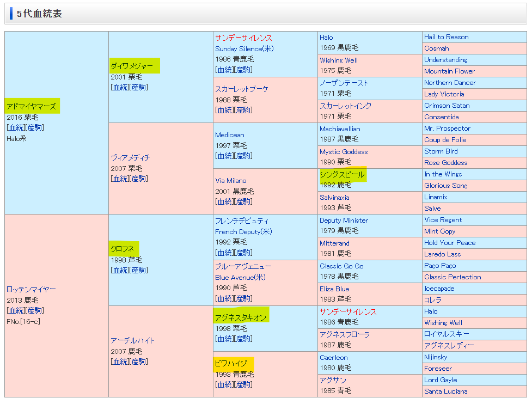Open 産駒 link under クロフネ

[x=139, y=270]
